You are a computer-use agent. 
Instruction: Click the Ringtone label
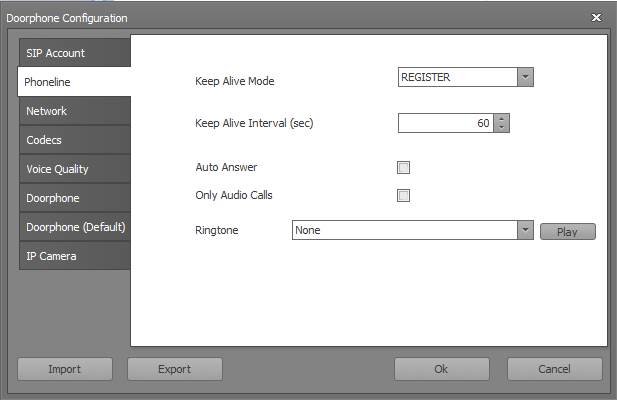pyautogui.click(x=217, y=230)
